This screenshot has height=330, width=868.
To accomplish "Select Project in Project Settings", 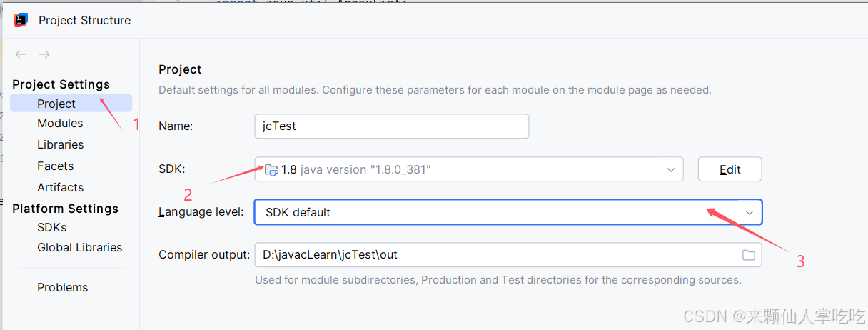I will [x=56, y=104].
